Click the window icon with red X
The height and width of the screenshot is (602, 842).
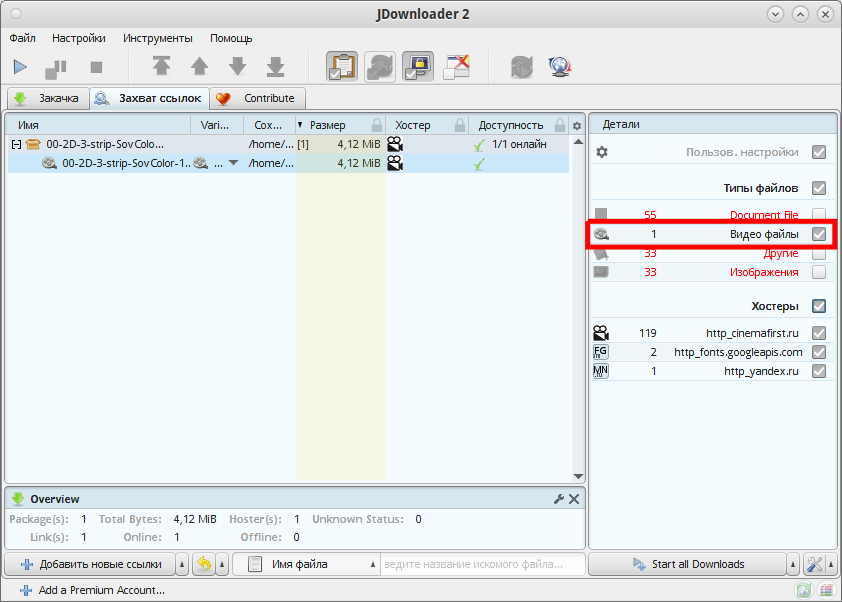coord(456,67)
